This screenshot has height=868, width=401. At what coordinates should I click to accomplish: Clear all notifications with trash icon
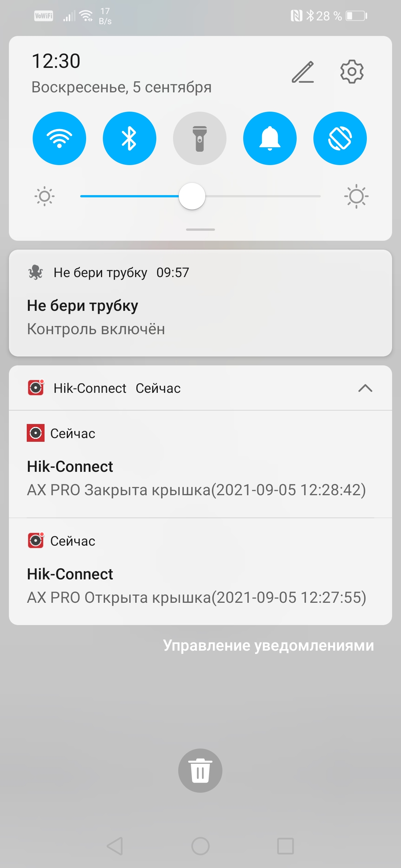coord(200,770)
